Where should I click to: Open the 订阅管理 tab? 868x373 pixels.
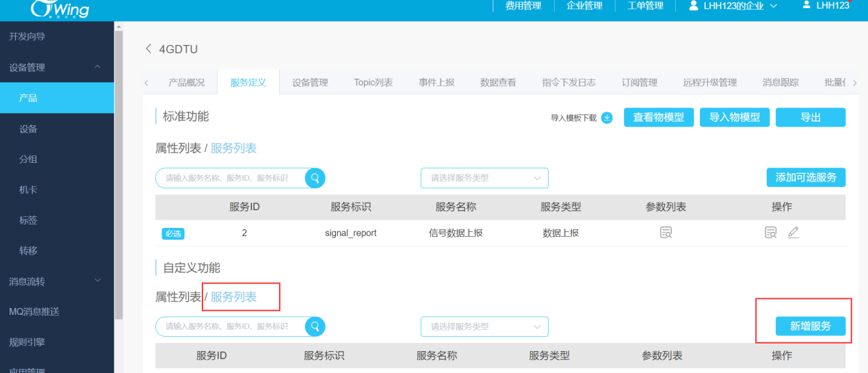coord(639,82)
